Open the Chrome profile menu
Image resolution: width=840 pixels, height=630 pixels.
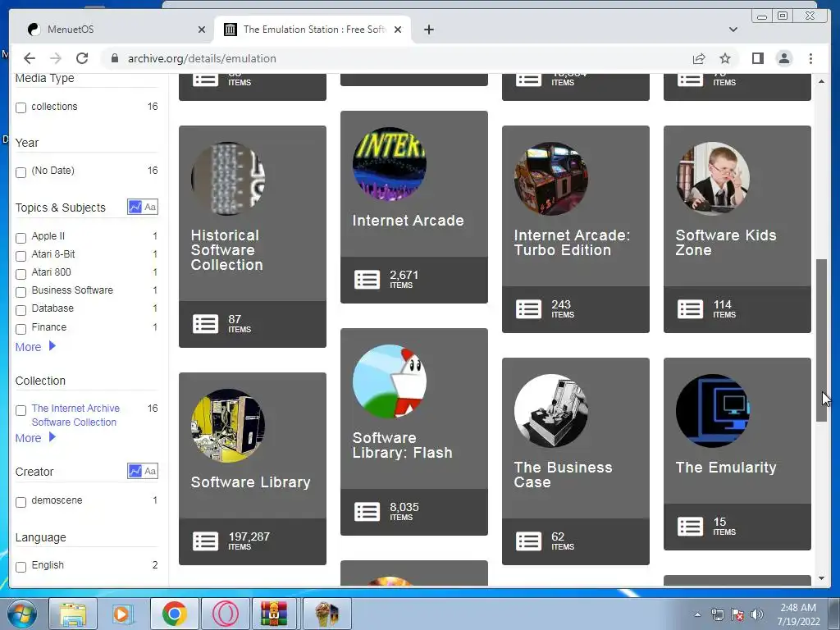pos(784,58)
